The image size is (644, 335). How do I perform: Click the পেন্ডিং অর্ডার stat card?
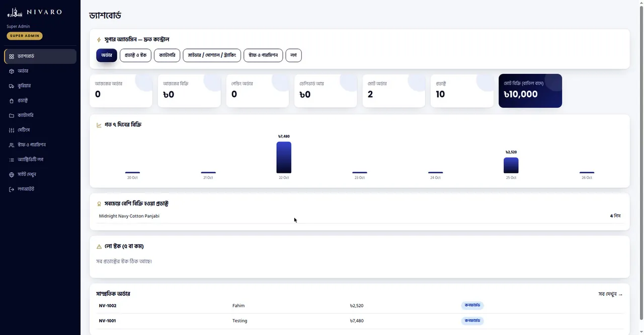click(258, 91)
